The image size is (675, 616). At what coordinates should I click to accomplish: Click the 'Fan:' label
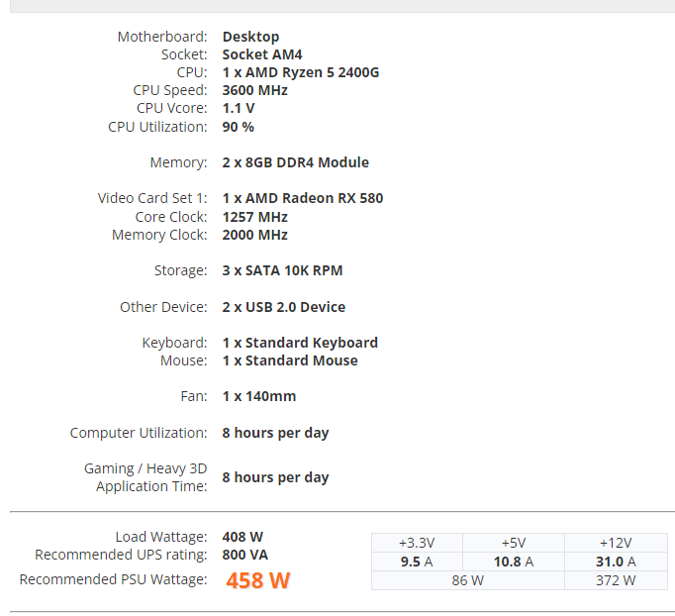[x=194, y=396]
